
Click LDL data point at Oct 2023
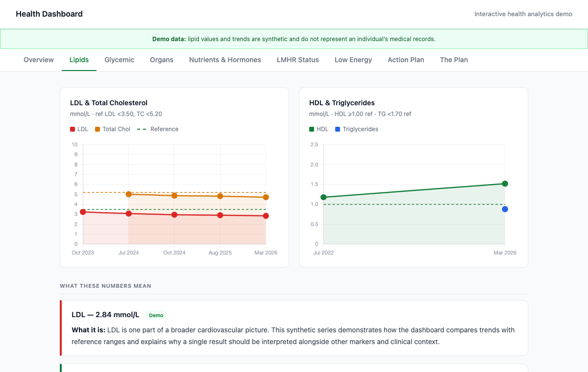click(x=83, y=212)
